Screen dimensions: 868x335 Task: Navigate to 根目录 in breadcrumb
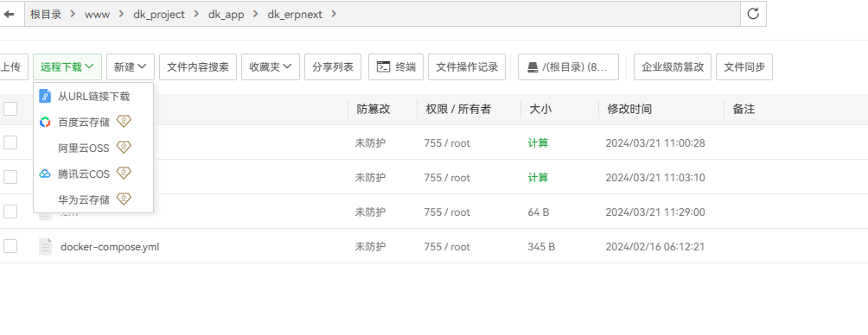[46, 15]
